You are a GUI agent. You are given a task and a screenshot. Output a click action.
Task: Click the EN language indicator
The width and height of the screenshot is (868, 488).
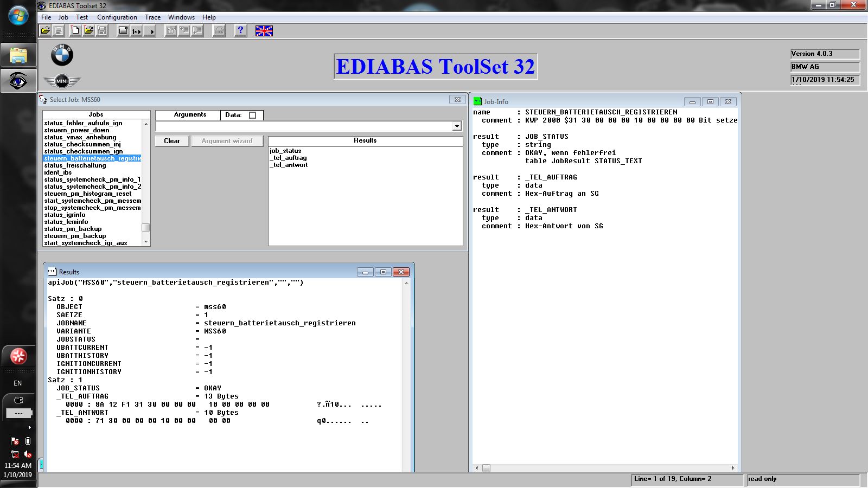pos(18,383)
